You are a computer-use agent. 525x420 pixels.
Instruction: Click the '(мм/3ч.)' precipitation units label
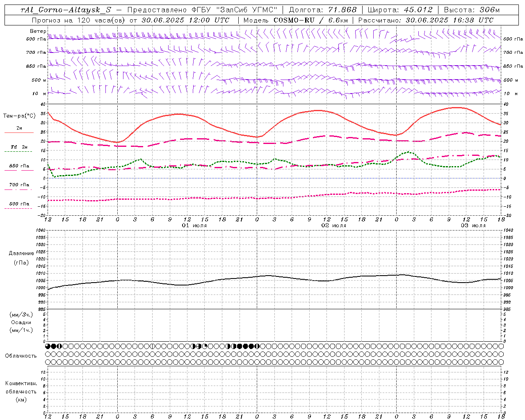[x=21, y=315]
